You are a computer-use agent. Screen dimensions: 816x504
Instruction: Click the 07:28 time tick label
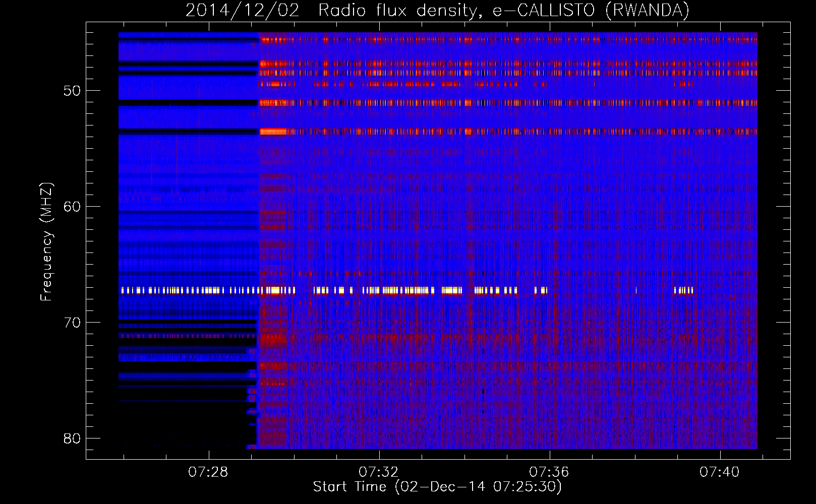tap(208, 472)
